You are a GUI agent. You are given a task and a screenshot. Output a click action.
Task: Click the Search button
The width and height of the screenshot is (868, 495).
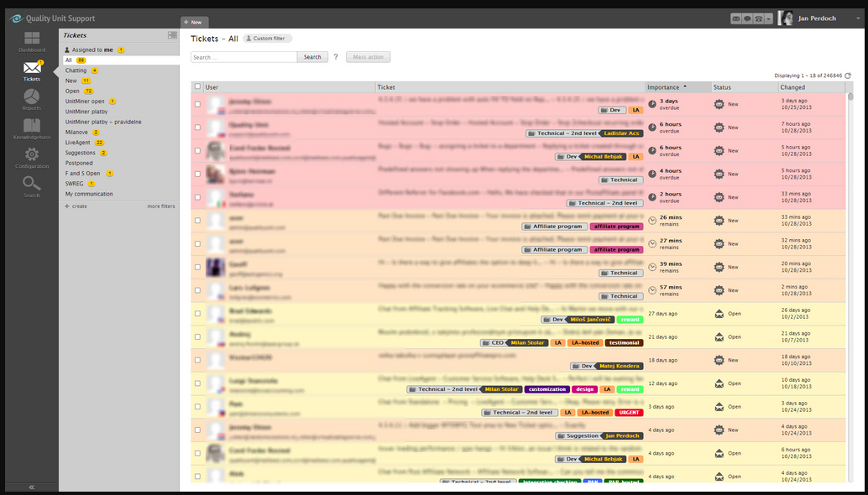click(312, 57)
